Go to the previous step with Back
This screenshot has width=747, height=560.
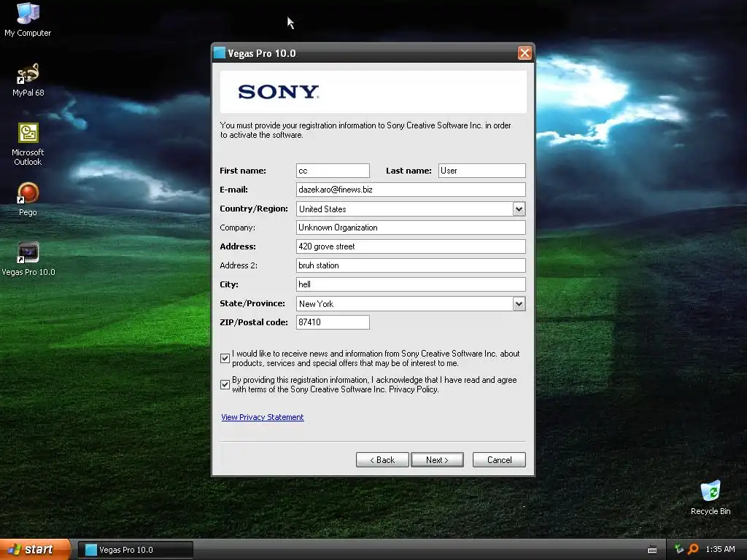point(382,459)
